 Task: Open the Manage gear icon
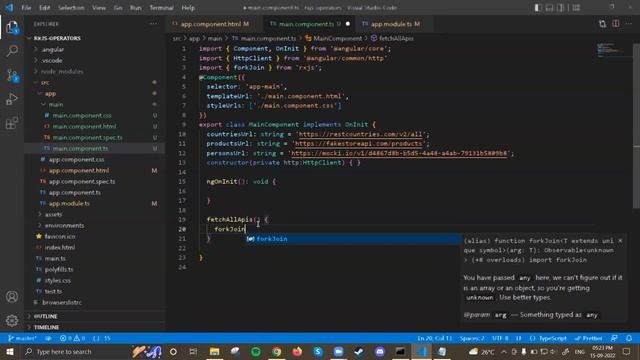click(x=12, y=320)
